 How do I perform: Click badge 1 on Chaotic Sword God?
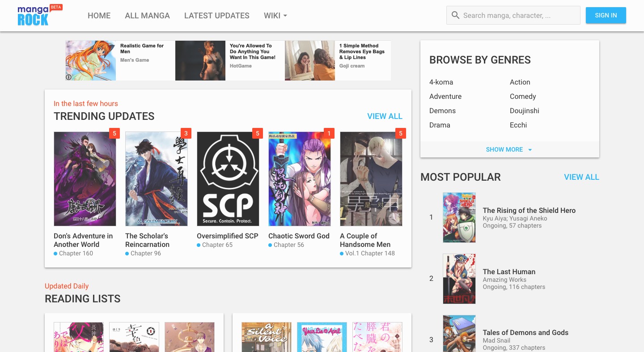[x=329, y=133]
